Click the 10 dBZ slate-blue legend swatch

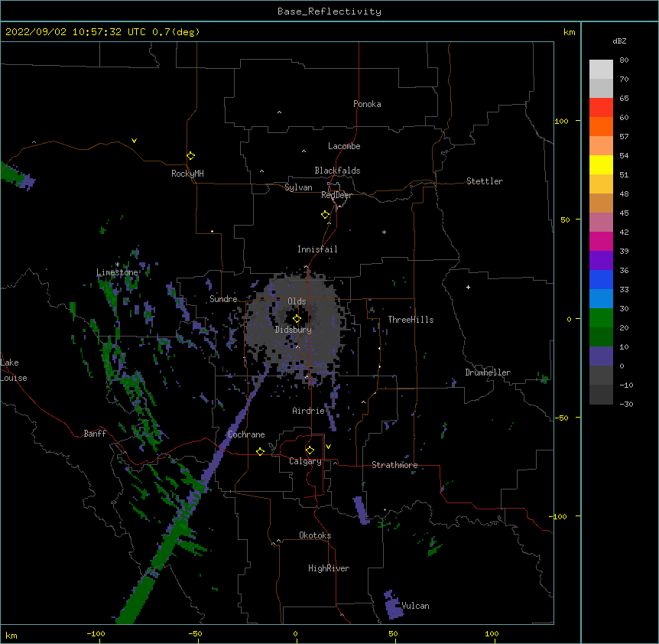[601, 356]
